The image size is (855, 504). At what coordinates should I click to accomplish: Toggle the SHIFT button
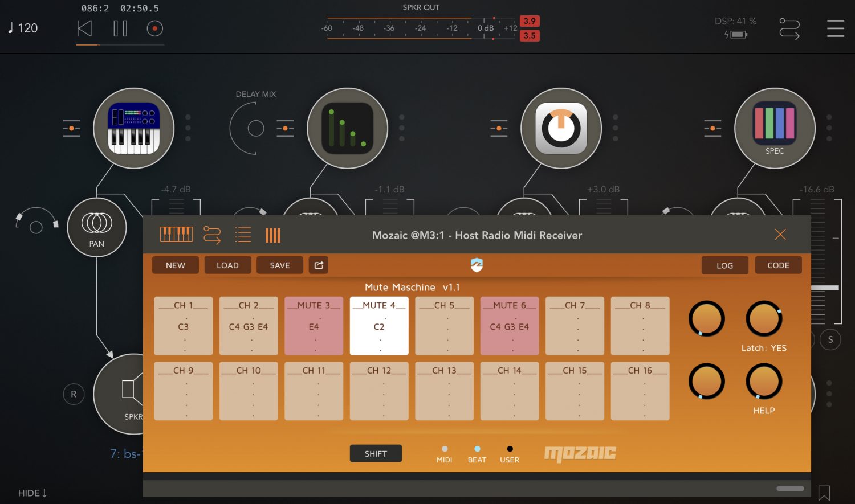tap(376, 453)
